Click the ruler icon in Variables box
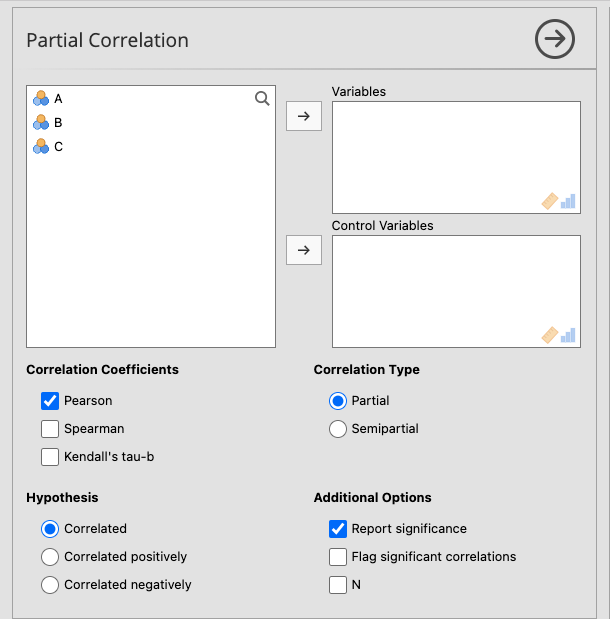610x619 pixels. [549, 201]
